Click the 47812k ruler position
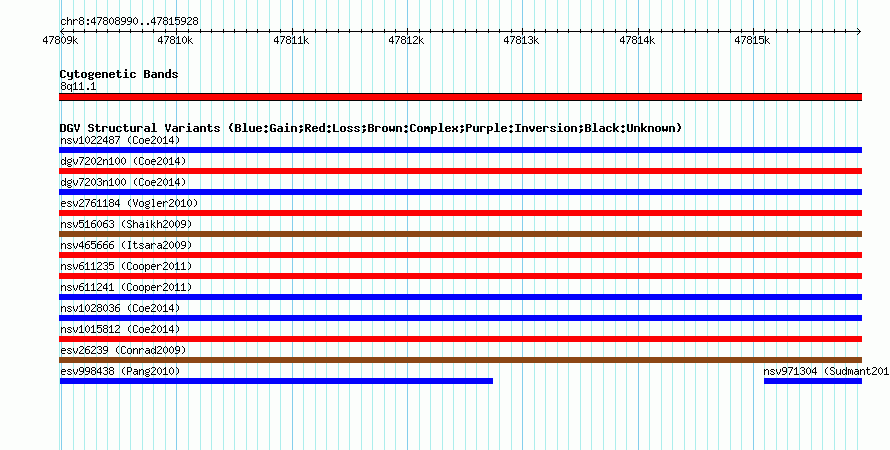 tap(406, 40)
